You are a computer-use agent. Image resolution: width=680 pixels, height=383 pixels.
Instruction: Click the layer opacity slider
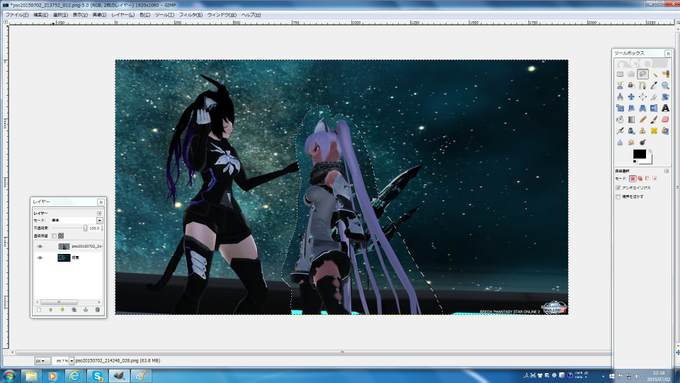tap(69, 228)
